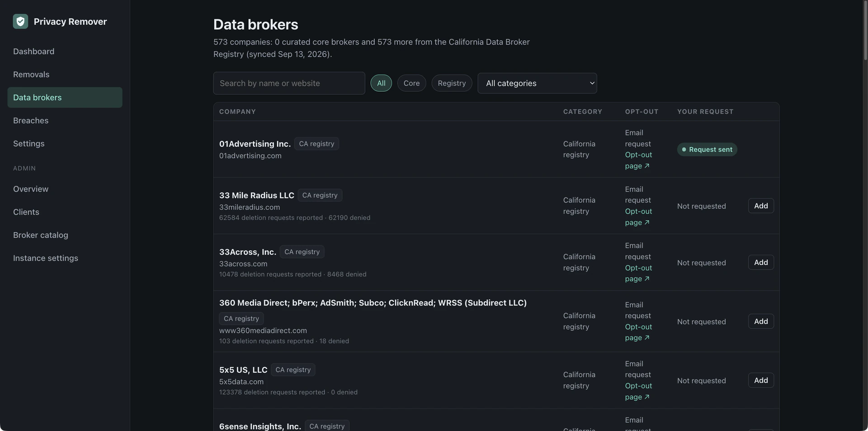Click the 5x5data.com website text

[x=241, y=382]
